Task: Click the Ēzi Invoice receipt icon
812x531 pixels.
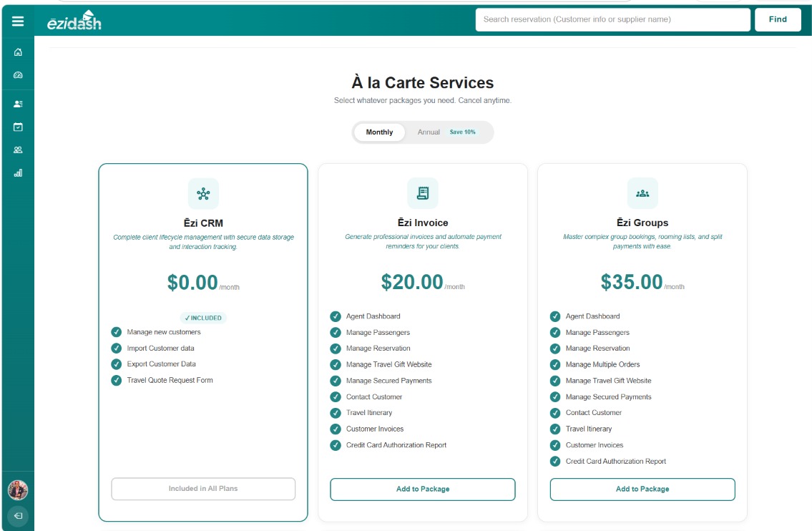Action: [x=423, y=193]
